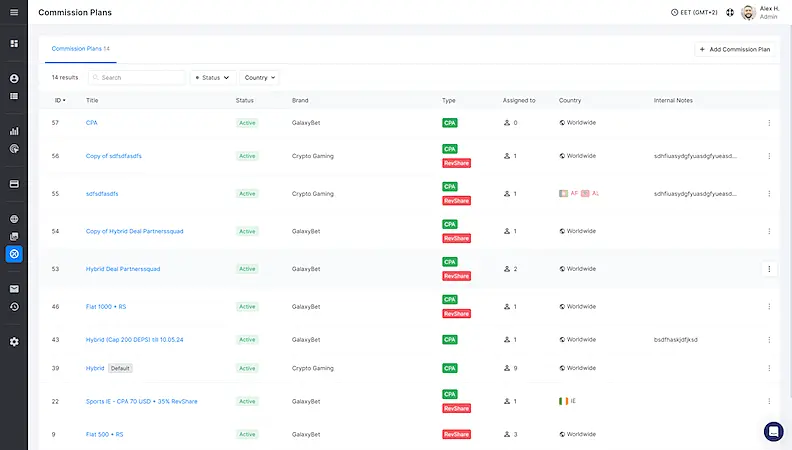792x450 pixels.
Task: Click the envelope messages sidebar icon
Action: tap(14, 289)
